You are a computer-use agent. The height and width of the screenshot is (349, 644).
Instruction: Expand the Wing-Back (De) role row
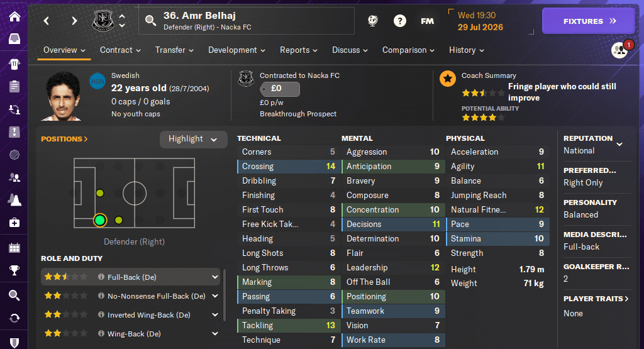pyautogui.click(x=215, y=334)
